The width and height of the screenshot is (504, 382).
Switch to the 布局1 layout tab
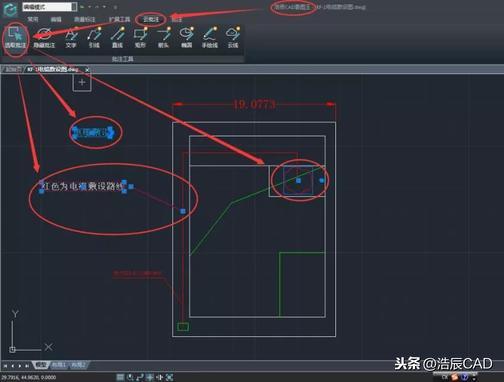pyautogui.click(x=59, y=365)
